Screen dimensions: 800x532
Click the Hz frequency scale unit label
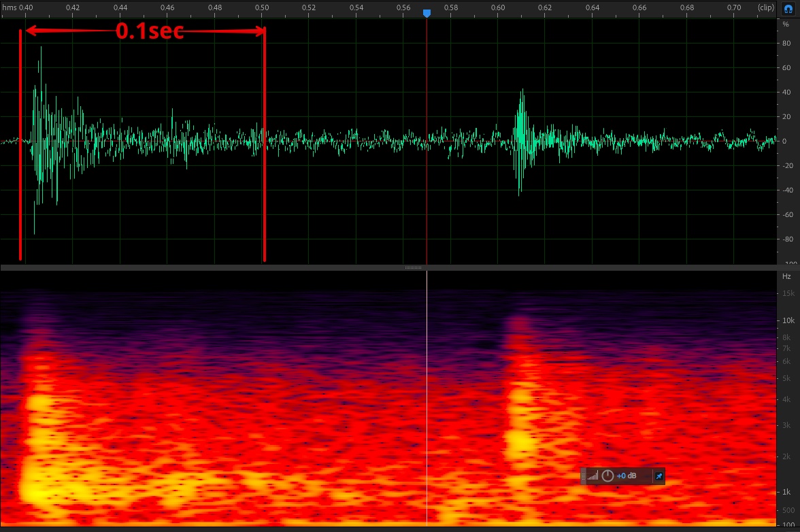(786, 277)
